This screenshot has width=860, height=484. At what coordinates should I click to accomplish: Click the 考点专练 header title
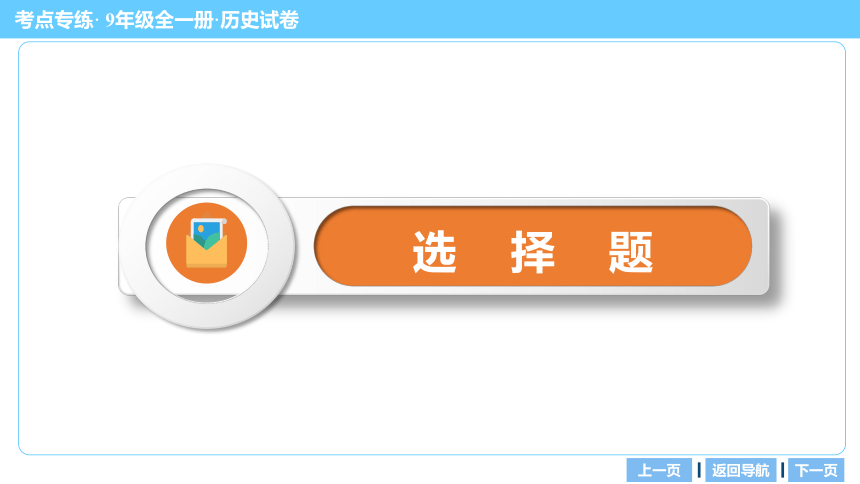click(x=54, y=20)
